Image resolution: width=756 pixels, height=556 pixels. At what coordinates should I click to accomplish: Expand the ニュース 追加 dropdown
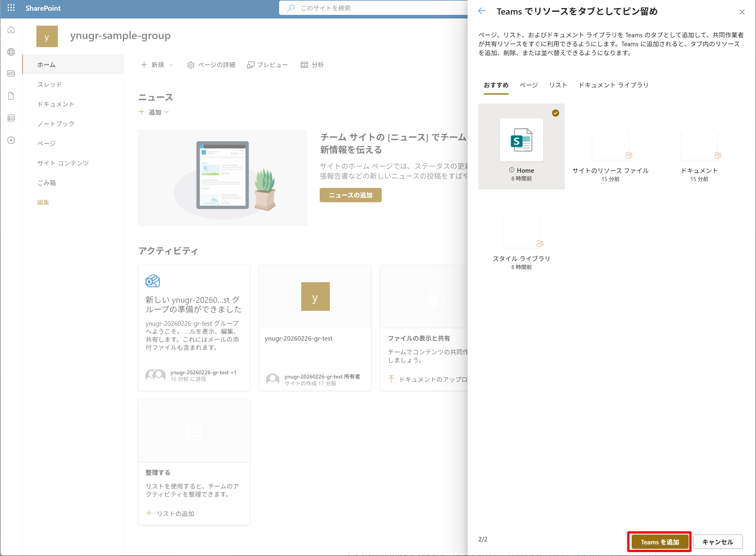click(x=154, y=112)
